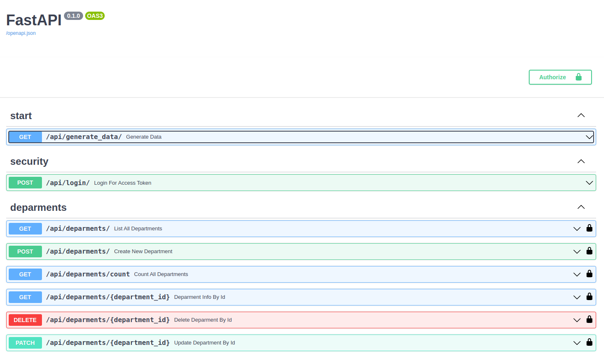Click the lock icon on Count All Departments row
604x364 pixels.
click(x=589, y=274)
